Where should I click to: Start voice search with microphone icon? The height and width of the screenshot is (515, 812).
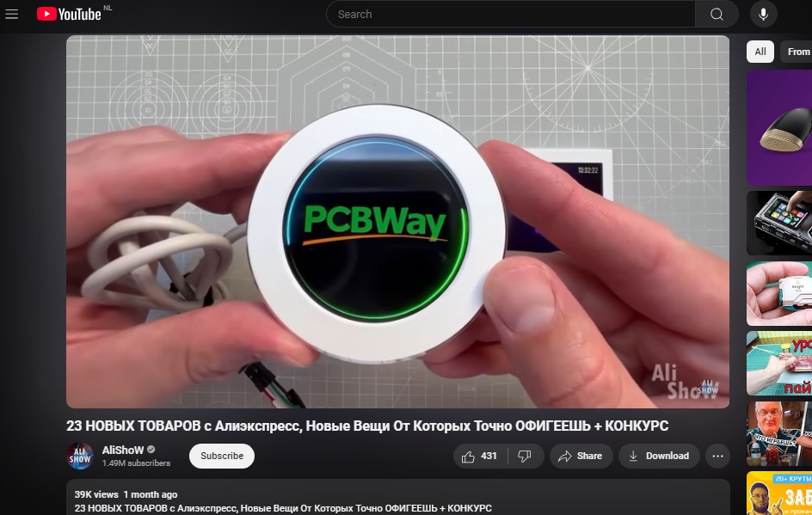[763, 14]
